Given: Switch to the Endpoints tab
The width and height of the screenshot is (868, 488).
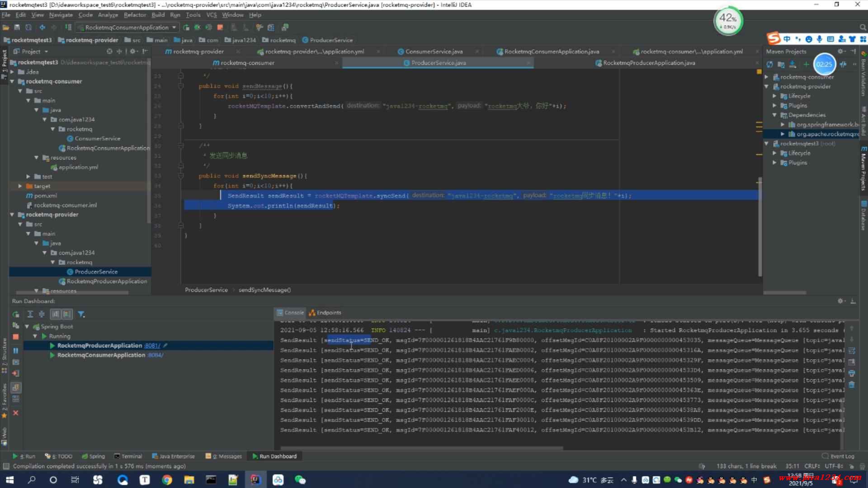Looking at the screenshot, I should click(x=325, y=313).
